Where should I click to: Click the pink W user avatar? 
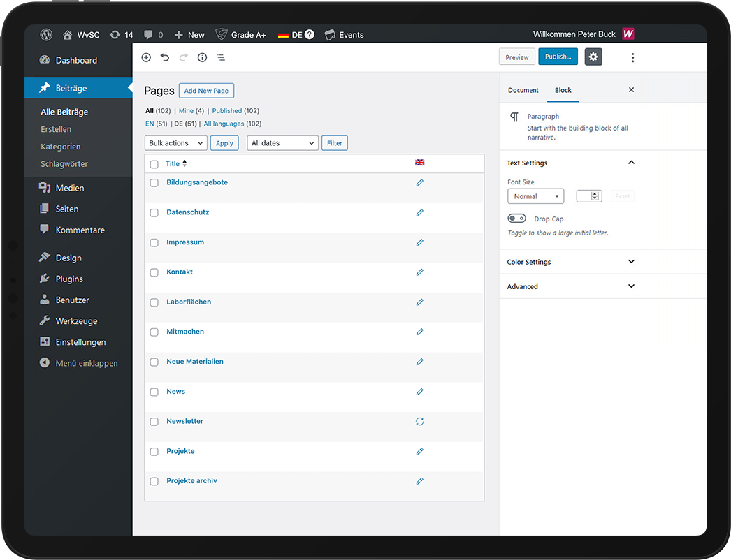pyautogui.click(x=628, y=34)
